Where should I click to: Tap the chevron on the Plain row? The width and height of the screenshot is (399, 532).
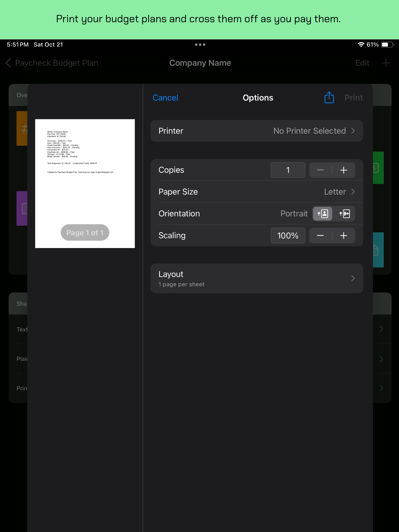[381, 359]
